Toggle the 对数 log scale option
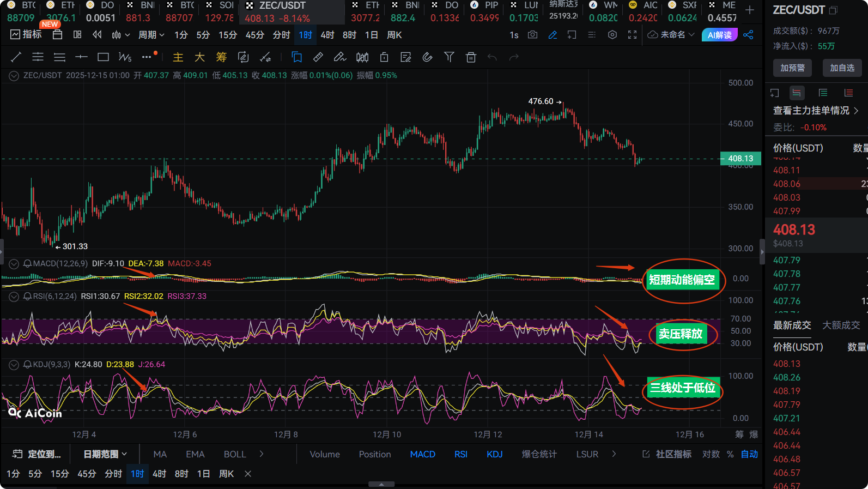This screenshot has height=489, width=868. [711, 454]
